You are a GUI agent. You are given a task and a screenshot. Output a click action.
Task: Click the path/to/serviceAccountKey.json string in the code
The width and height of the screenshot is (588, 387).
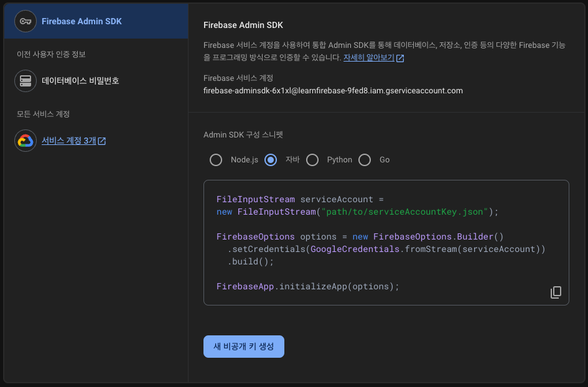coord(404,212)
